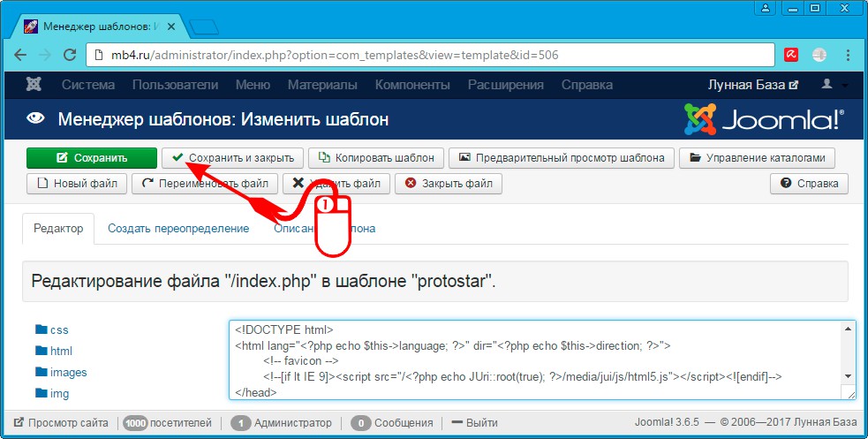Click the Администратор status entry
This screenshot has width=868, height=439.
[x=281, y=423]
